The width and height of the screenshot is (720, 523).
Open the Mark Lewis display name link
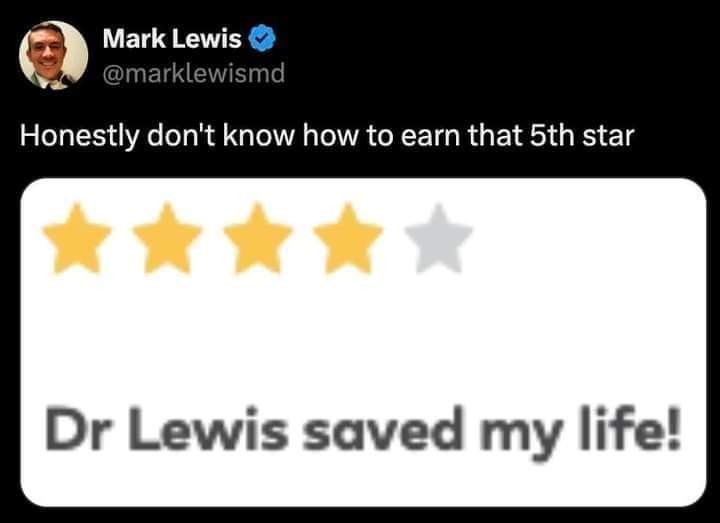172,39
